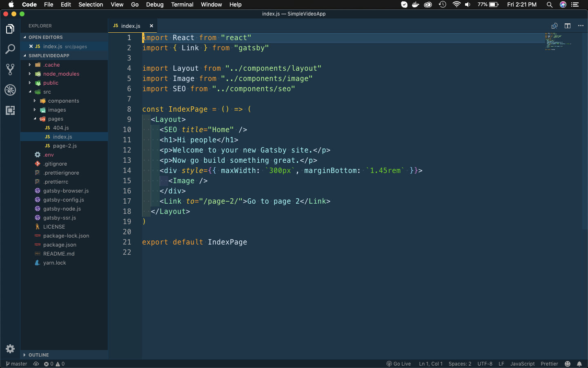588x368 pixels.
Task: Expand the Outline section
Action: coord(64,355)
